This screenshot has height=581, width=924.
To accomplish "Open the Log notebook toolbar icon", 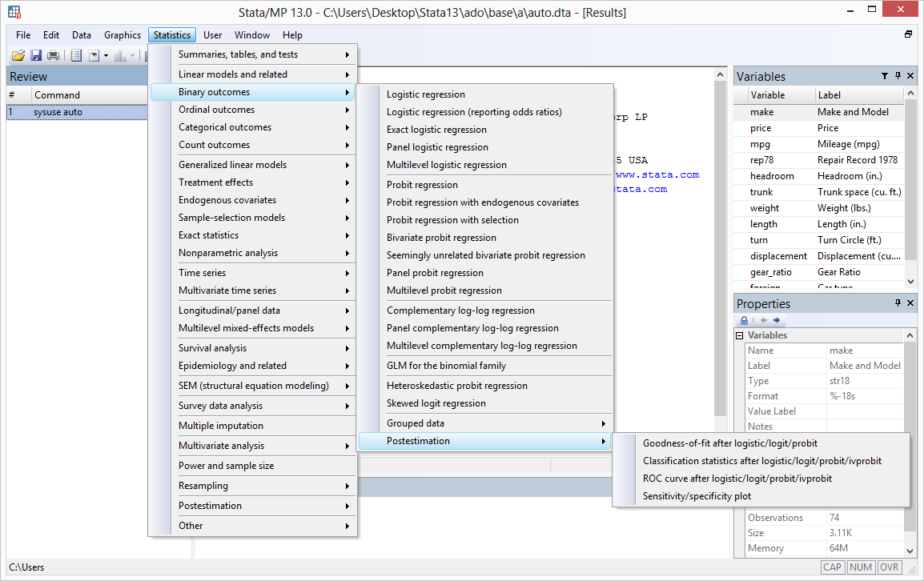I will 75,55.
